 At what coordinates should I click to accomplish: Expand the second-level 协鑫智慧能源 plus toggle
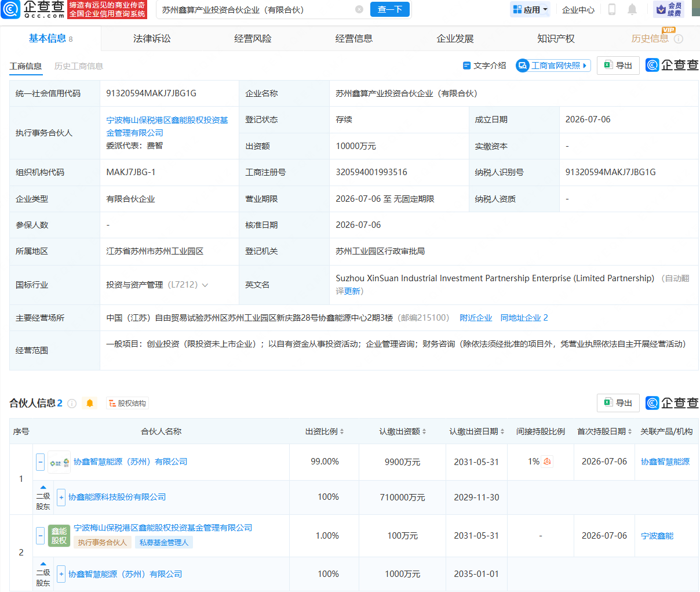point(61,574)
